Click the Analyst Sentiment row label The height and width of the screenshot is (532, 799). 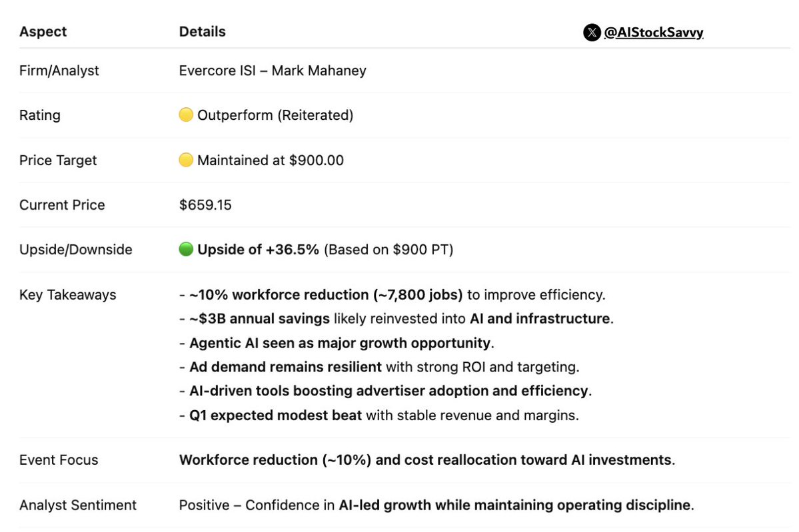(x=78, y=505)
